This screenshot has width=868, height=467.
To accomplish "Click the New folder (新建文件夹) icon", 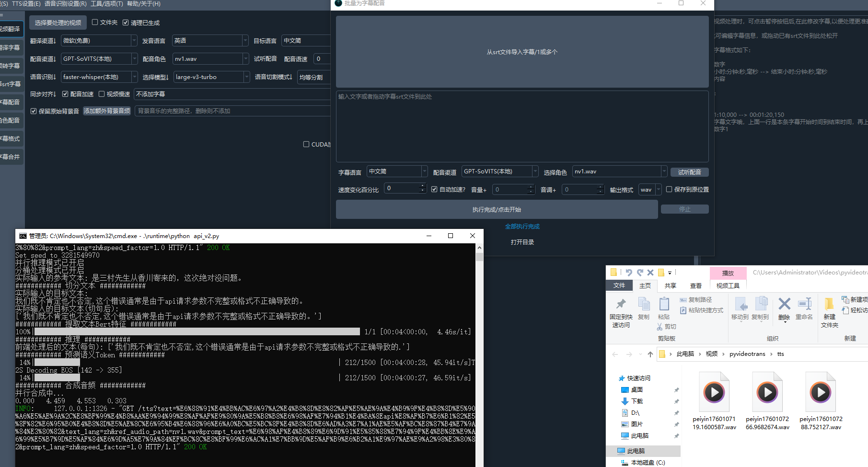I will 829,305.
